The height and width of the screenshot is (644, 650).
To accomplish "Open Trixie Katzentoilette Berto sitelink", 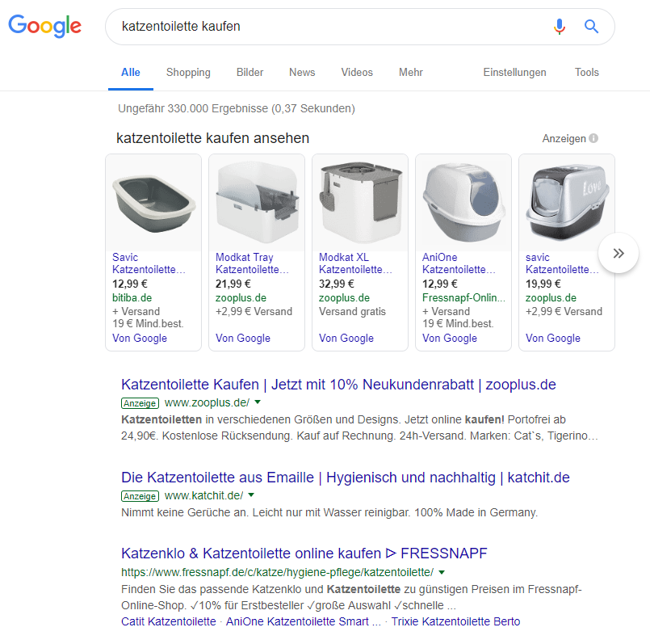I will (455, 621).
